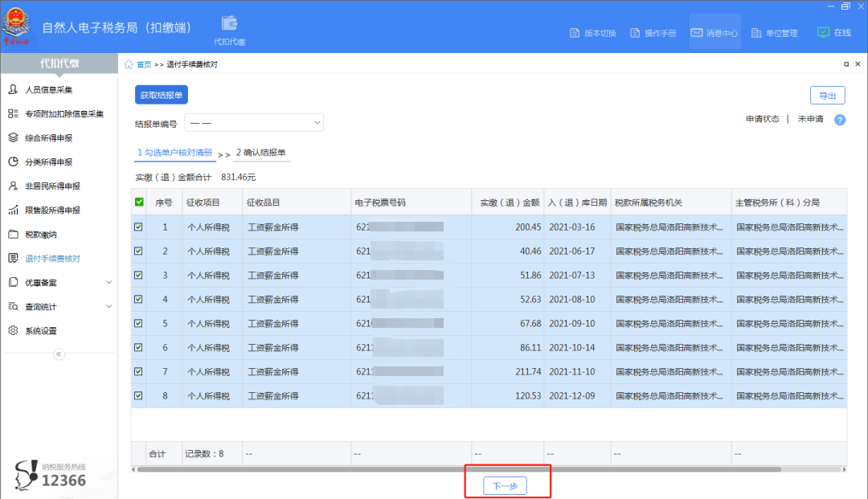This screenshot has height=499, width=868.
Task: Click 分类所得申报 pie icon
Action: click(x=14, y=162)
